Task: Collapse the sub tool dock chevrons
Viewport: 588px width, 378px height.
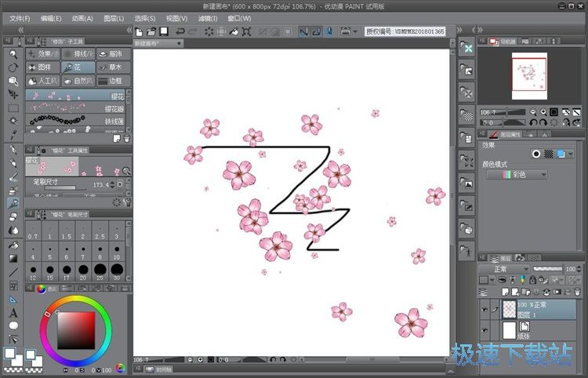Action: [129, 30]
